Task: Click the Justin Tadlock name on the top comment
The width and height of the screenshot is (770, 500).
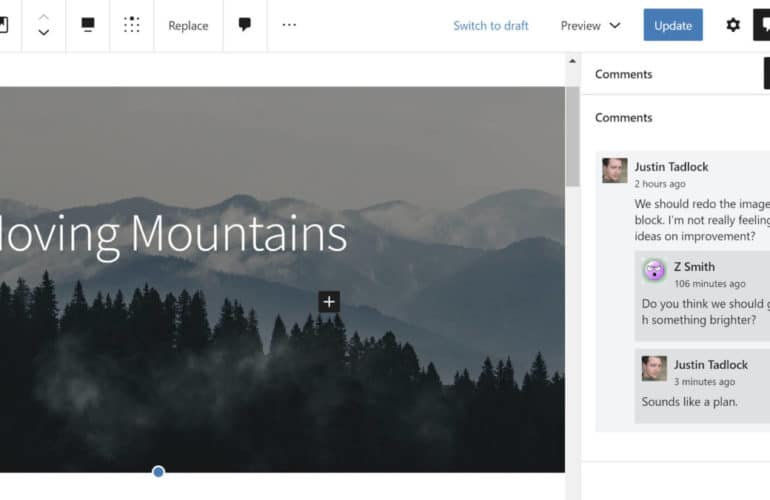Action: point(671,167)
